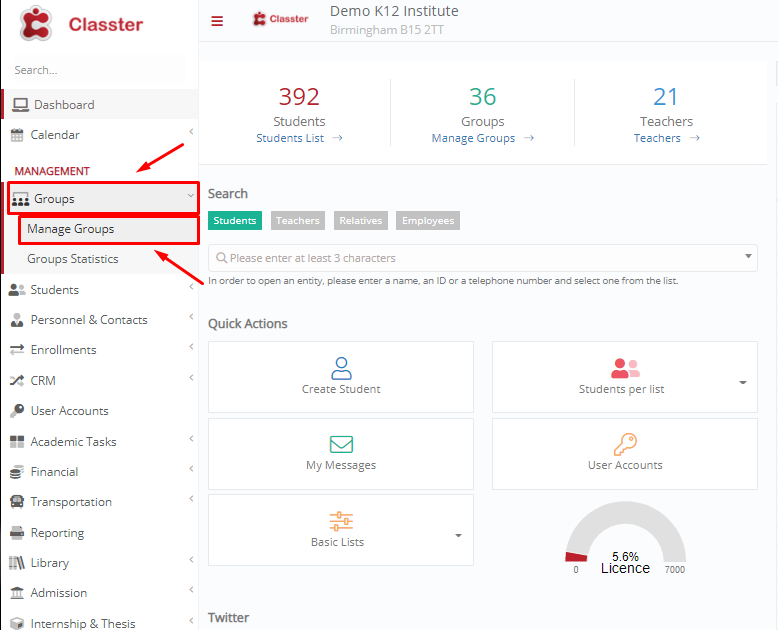Click the Licence gauge chart

click(625, 538)
